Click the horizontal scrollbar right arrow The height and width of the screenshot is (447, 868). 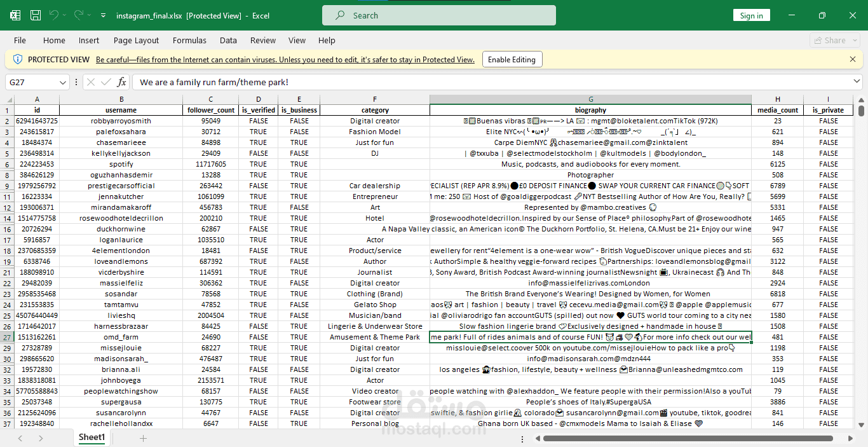coord(851,438)
